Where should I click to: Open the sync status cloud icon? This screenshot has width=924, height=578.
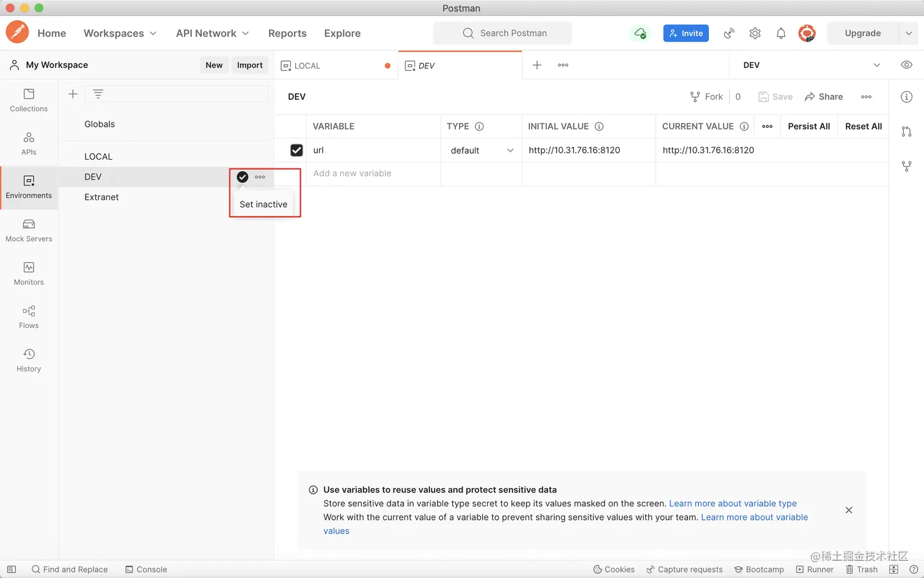(640, 33)
